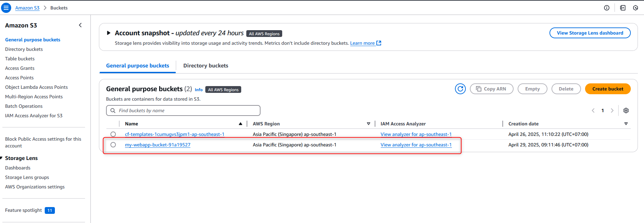The height and width of the screenshot is (223, 644).
Task: Click the Delete bucket button
Action: pos(566,89)
